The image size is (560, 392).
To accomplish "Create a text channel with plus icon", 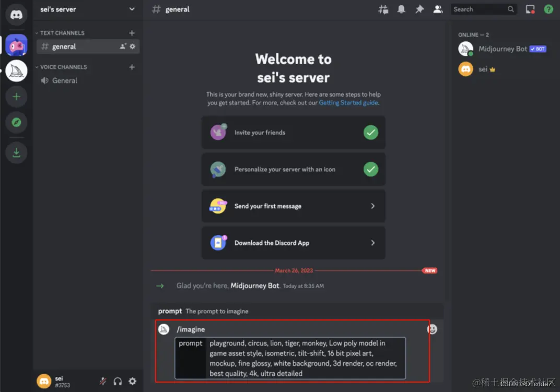I will point(132,33).
